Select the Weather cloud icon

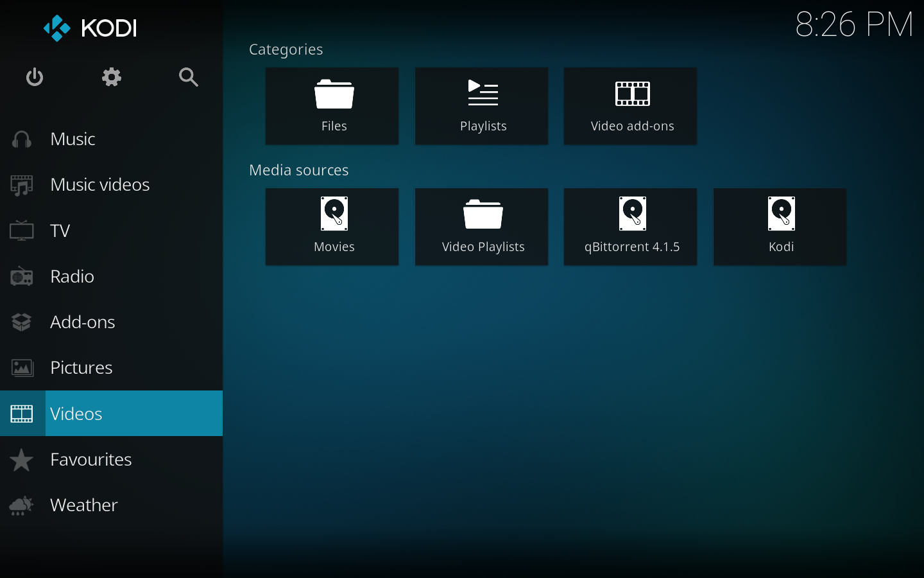[x=22, y=505]
